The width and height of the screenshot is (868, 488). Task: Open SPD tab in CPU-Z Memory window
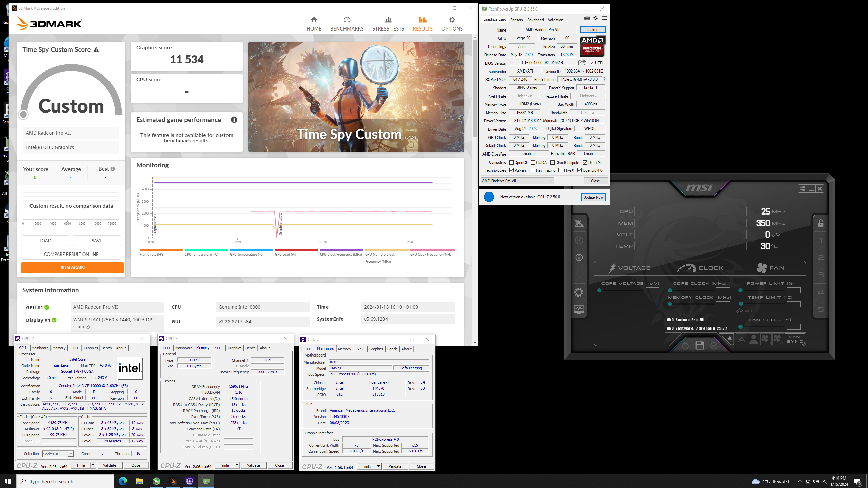pos(218,348)
